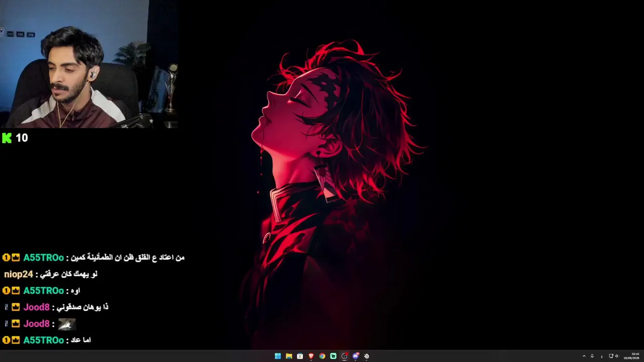Switch to OBS Studio on the taskbar
644x362 pixels.
coord(344,356)
